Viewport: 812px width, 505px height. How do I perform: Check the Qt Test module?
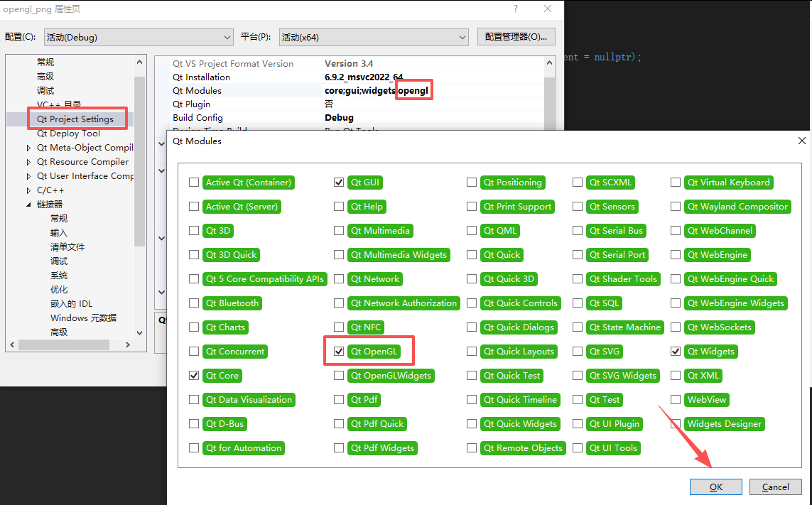point(578,400)
